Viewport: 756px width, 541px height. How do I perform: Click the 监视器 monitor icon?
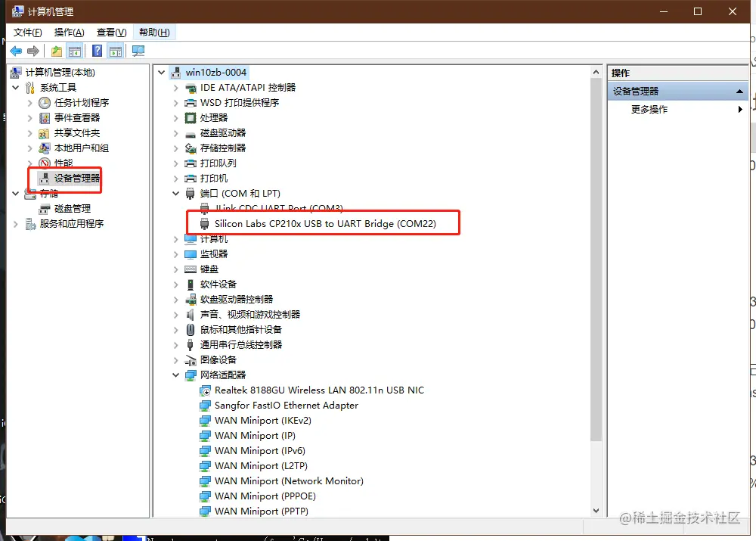(x=191, y=253)
